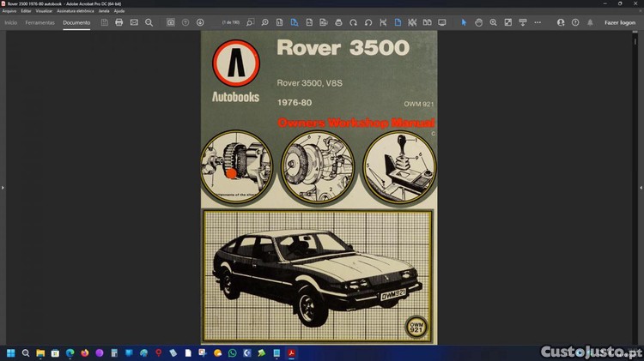Open the search magnifier in the toolbar
Viewport: 644px width, 361px height.
[149, 22]
